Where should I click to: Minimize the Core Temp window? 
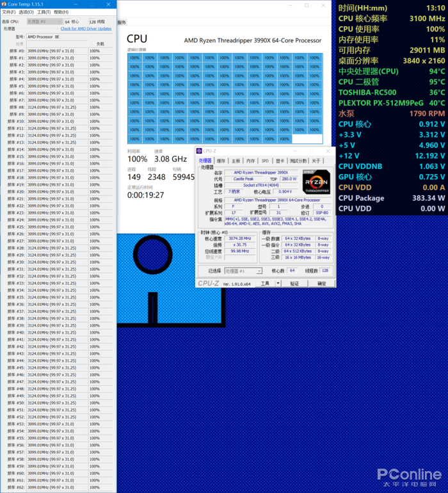pos(76,4)
